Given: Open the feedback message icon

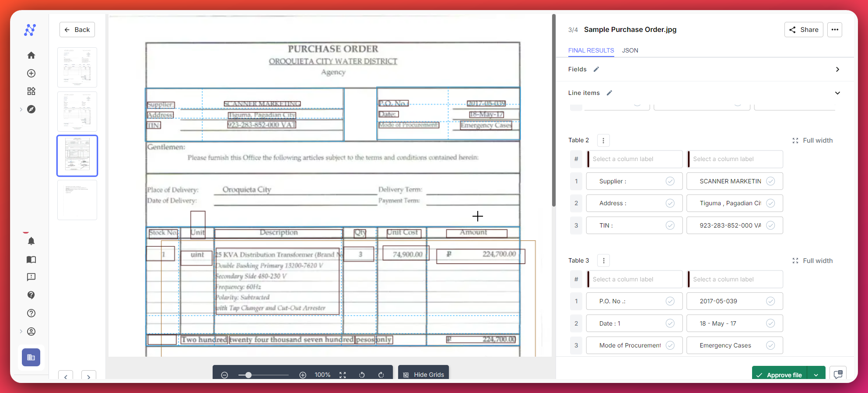Looking at the screenshot, I should coord(31,277).
